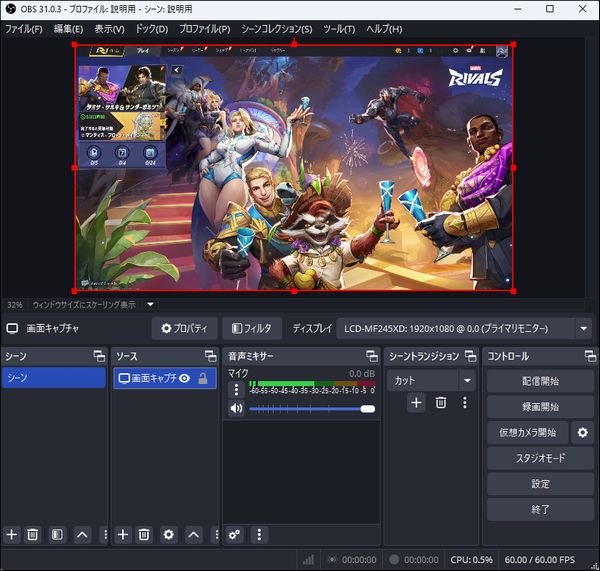Image resolution: width=600 pixels, height=571 pixels.
Task: Open the ツール(T) menu
Action: tap(339, 29)
